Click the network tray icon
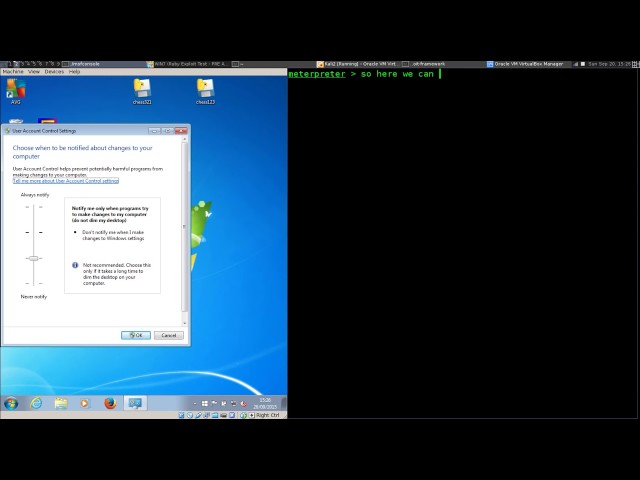The height and width of the screenshot is (480, 640). pyautogui.click(x=233, y=404)
